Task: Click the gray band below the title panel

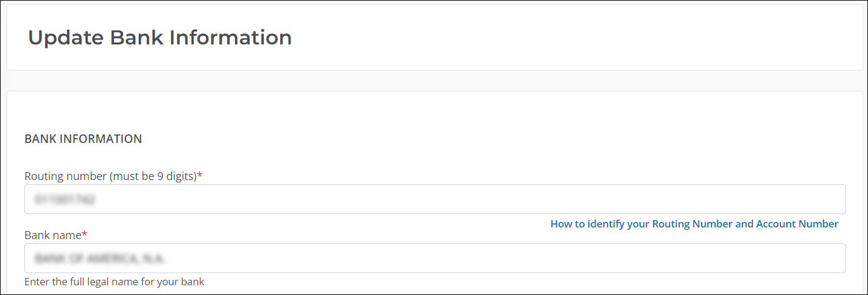Action: tap(435, 80)
